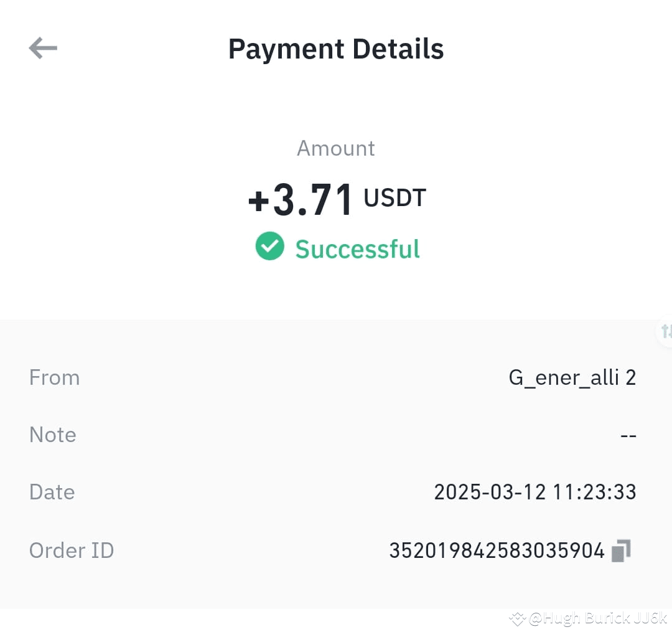
Task: Go back using the left arrow icon
Action: [x=43, y=48]
